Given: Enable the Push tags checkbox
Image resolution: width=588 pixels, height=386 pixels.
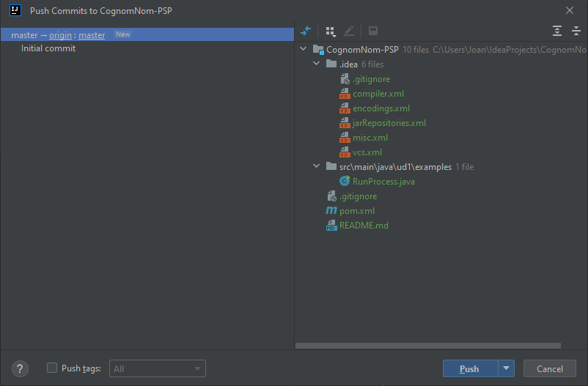Looking at the screenshot, I should (x=52, y=368).
